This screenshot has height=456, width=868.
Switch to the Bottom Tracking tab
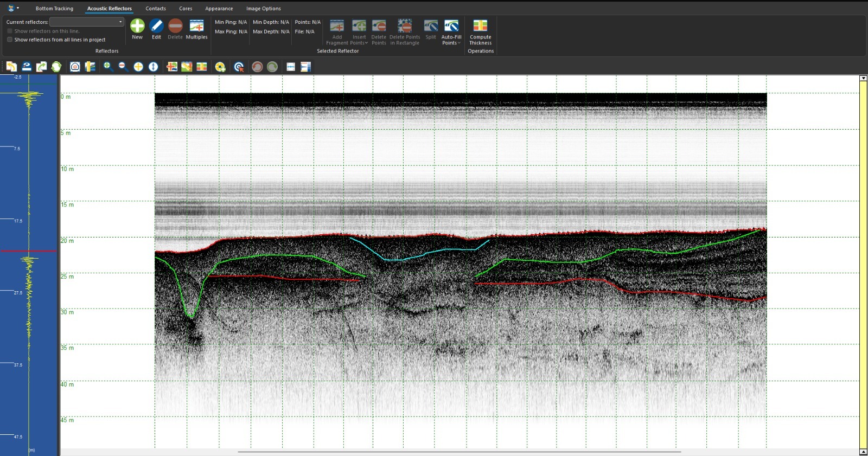(54, 9)
